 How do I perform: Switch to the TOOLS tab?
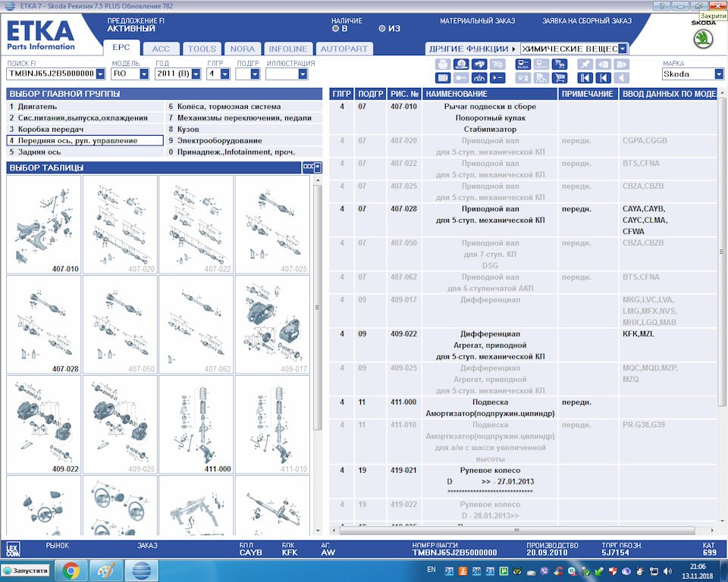202,48
